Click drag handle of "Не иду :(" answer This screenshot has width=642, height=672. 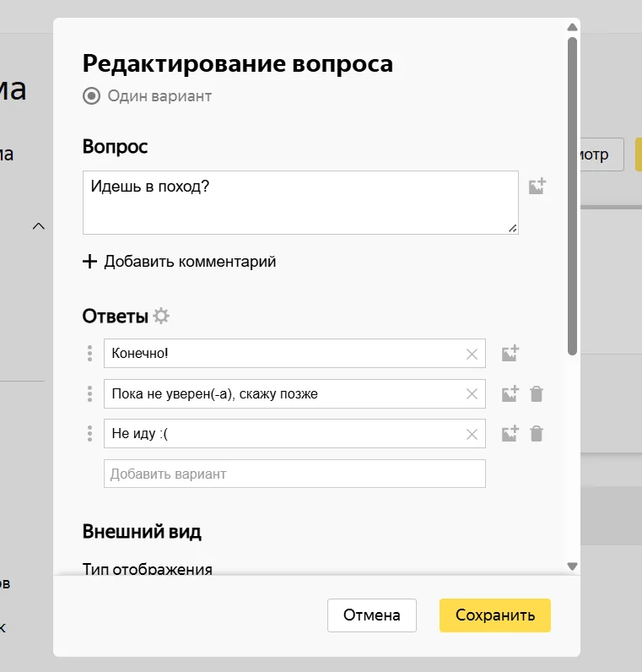coord(90,433)
